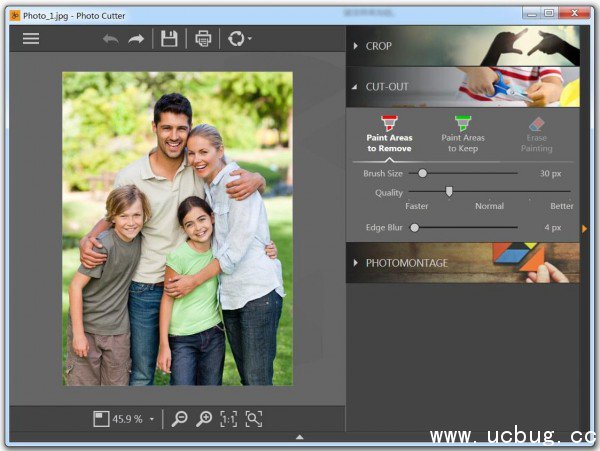Expand the Crop section
This screenshot has width=600, height=451.
click(x=380, y=46)
